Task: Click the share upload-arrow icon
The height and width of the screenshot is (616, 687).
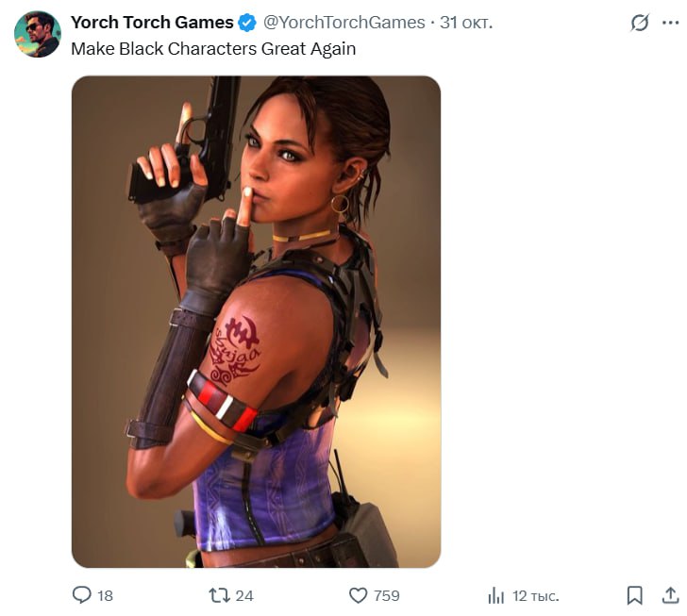Action: pyautogui.click(x=670, y=595)
